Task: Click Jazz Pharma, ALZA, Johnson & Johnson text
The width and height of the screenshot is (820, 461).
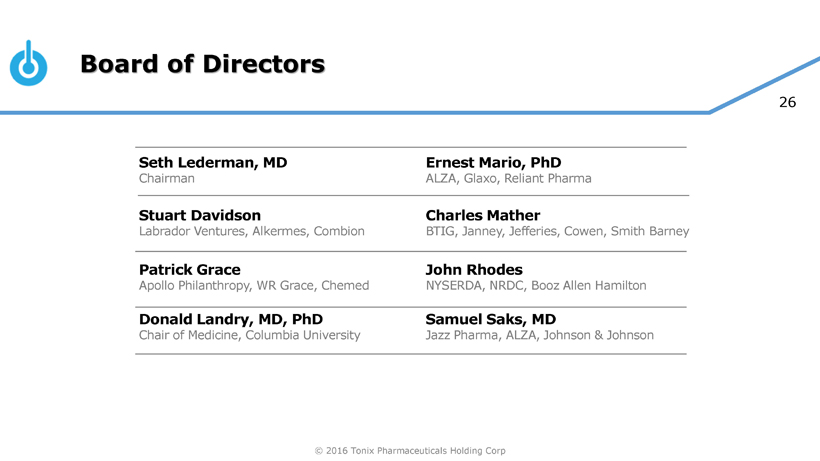Action: [x=540, y=335]
